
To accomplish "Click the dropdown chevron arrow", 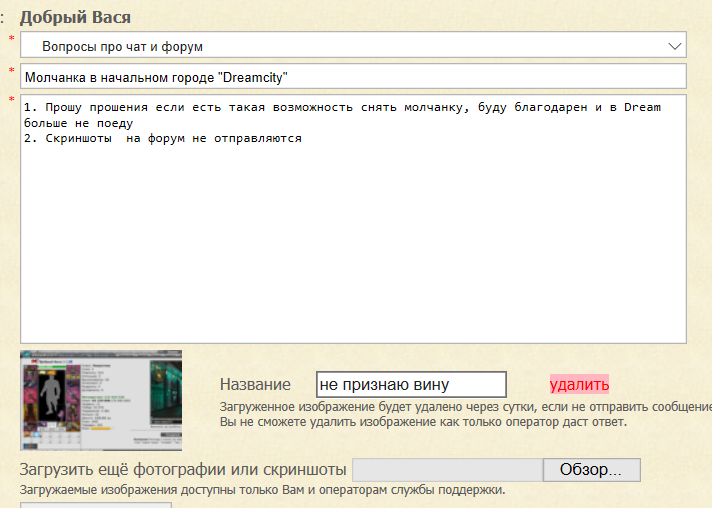I will click(675, 46).
